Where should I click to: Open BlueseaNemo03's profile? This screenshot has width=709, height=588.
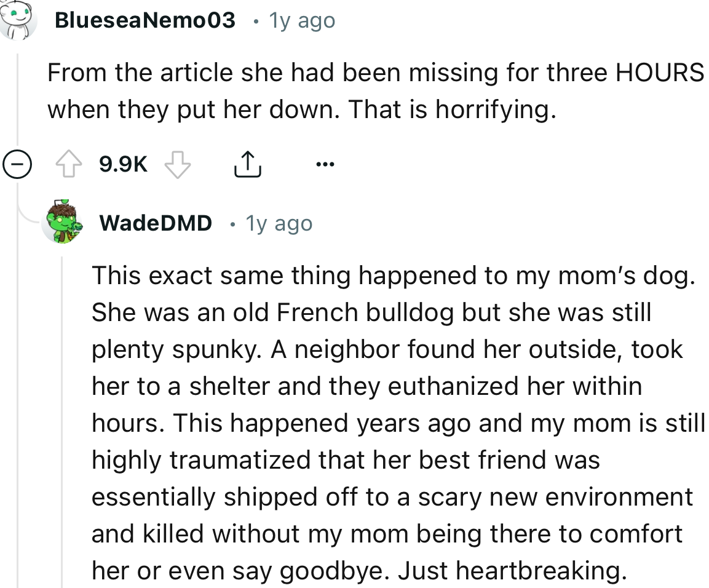[145, 20]
